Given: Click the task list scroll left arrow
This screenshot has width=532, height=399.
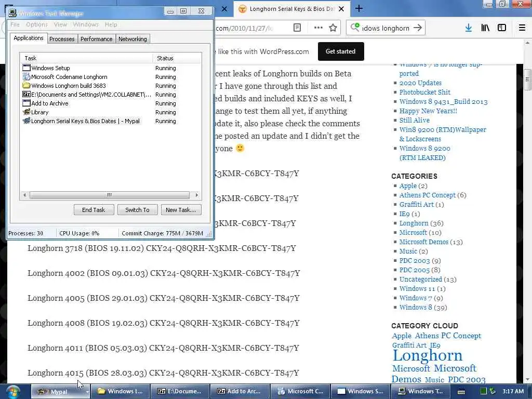Looking at the screenshot, I should click(24, 195).
